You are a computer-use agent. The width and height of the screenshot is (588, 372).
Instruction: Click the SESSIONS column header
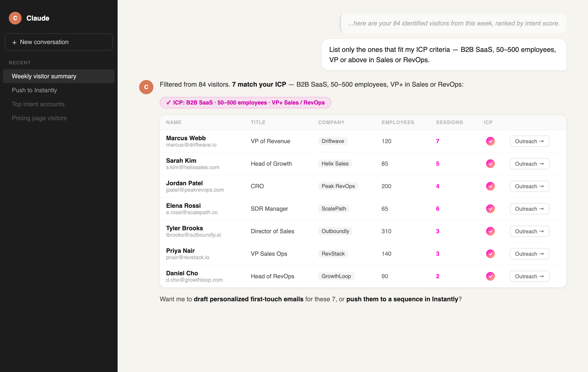[449, 122]
